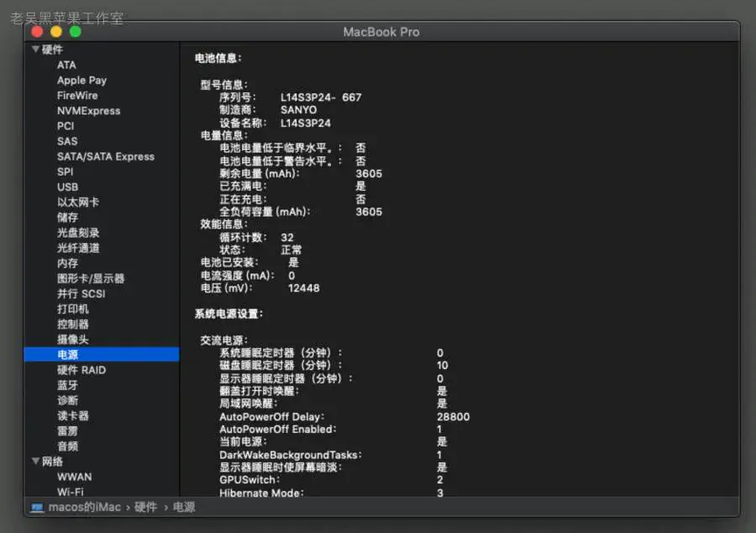Select PCI in the hardware list

click(66, 126)
